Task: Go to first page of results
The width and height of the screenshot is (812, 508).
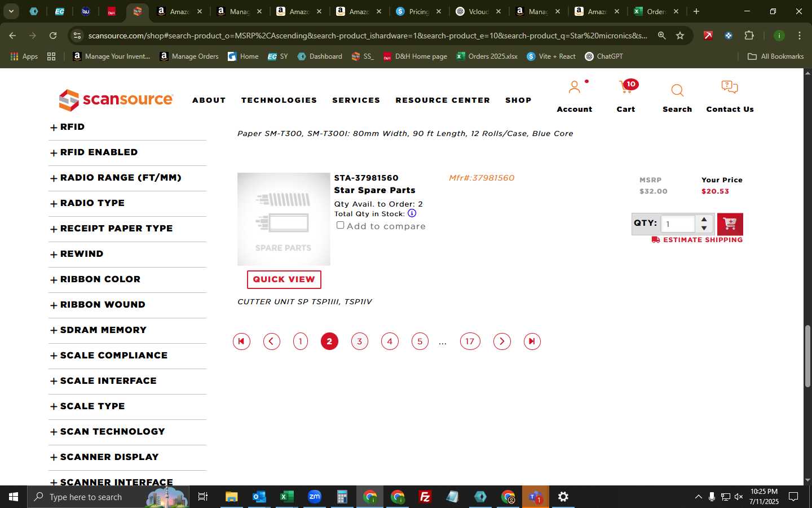Action: tap(241, 341)
